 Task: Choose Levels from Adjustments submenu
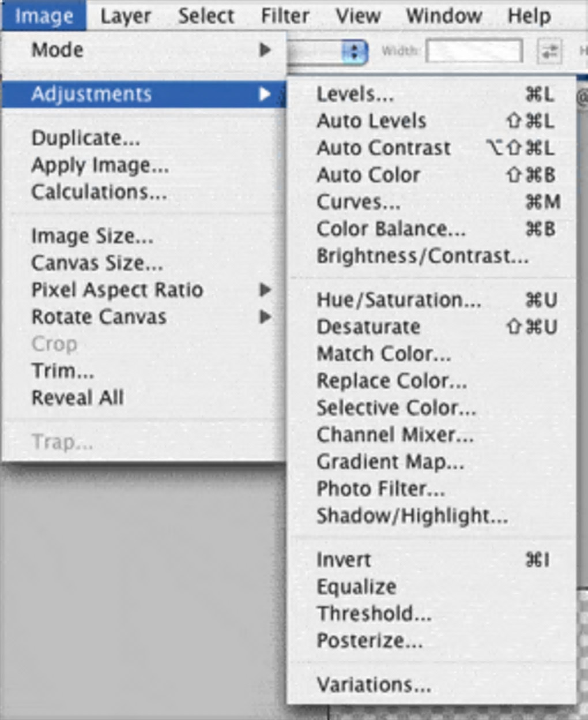coord(355,94)
